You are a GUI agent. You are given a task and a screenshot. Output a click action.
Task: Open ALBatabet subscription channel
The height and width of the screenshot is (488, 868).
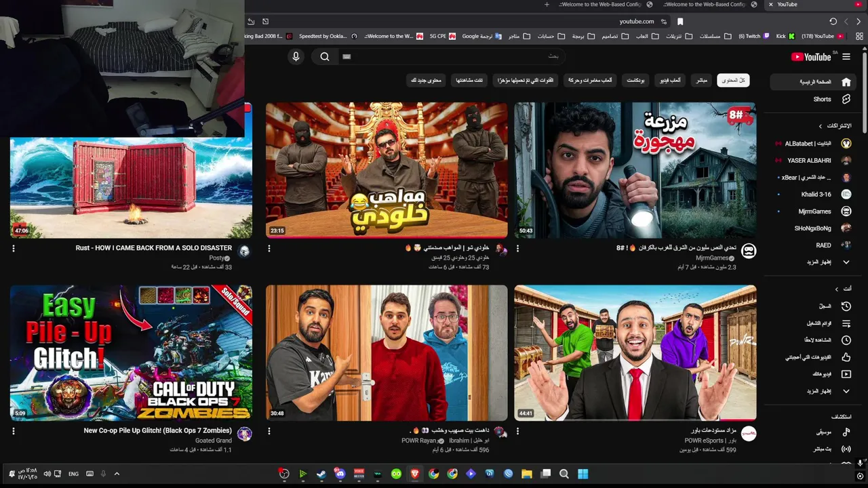(812, 144)
